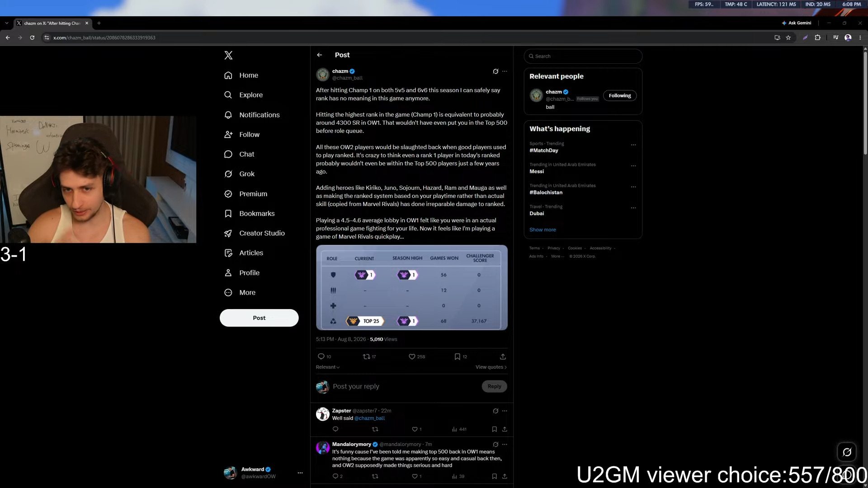
Task: Bookmark chazm's post with 12 bookmarks
Action: [x=457, y=357]
